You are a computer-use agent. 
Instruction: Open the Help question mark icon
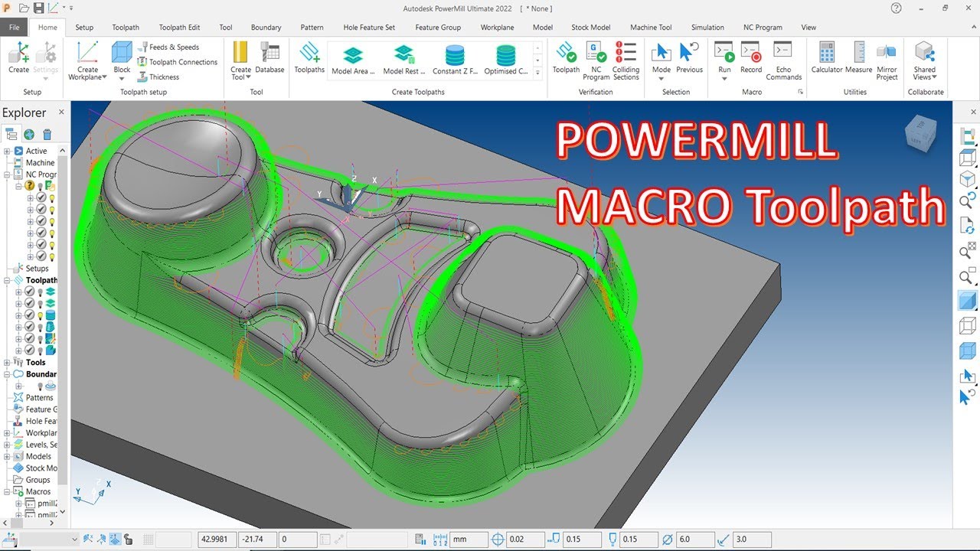pos(897,8)
